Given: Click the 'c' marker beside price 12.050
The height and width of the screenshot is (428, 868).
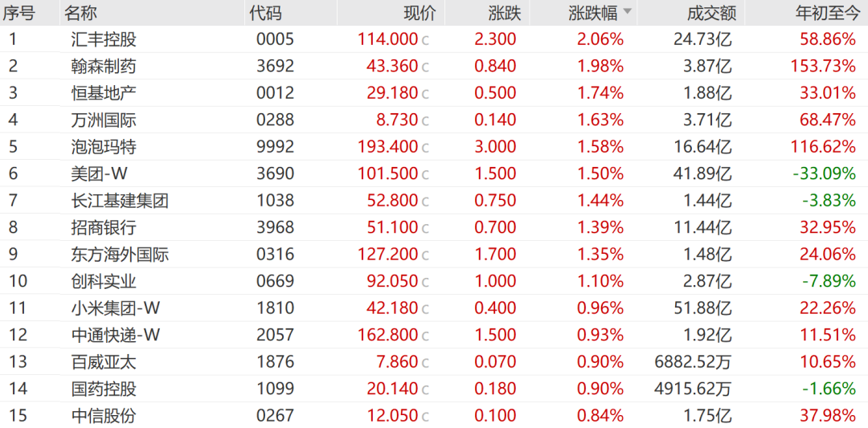Looking at the screenshot, I should click(x=425, y=416).
